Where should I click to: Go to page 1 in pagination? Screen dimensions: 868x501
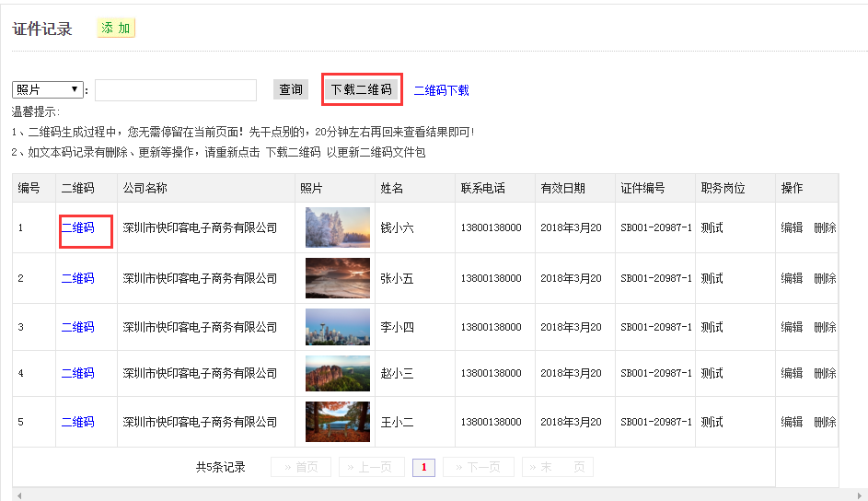[423, 467]
